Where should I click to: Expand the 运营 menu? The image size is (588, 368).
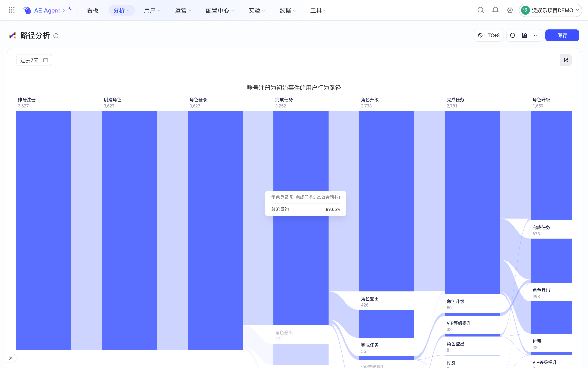tap(183, 10)
